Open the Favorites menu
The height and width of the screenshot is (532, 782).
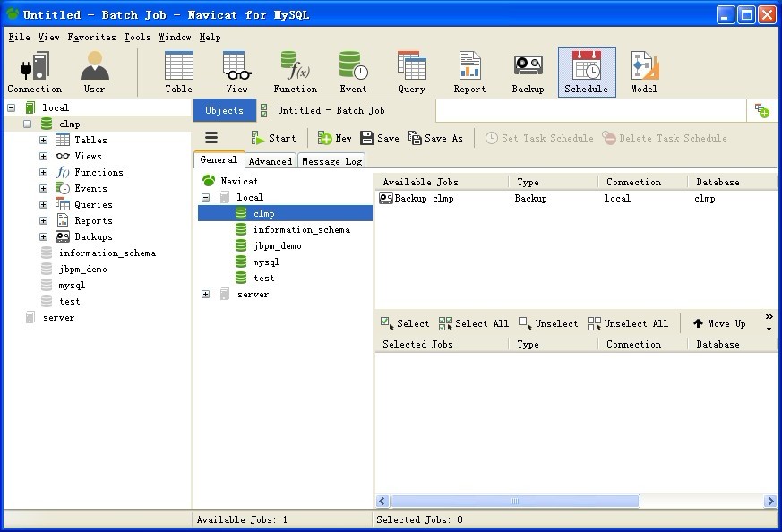click(91, 37)
